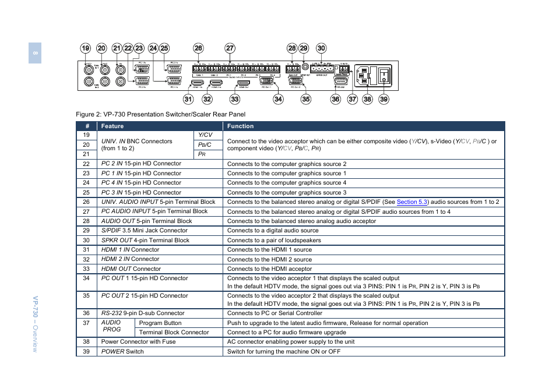Image resolution: width=556 pixels, height=392 pixels.
Task: Select the Figure 2 caption text
Action: pyautogui.click(x=161, y=114)
